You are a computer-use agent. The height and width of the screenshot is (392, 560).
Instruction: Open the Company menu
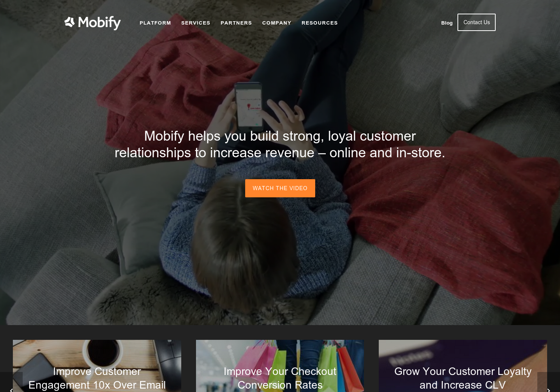277,23
